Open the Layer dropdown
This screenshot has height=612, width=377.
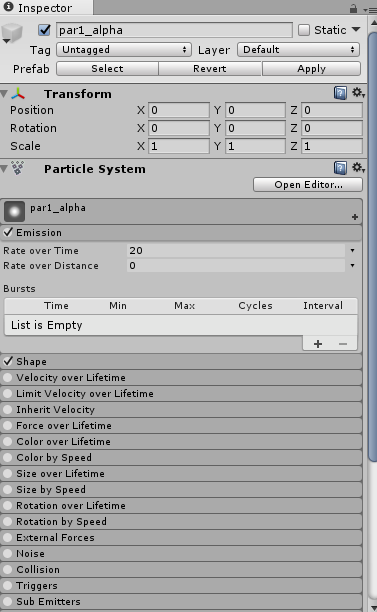[x=298, y=50]
